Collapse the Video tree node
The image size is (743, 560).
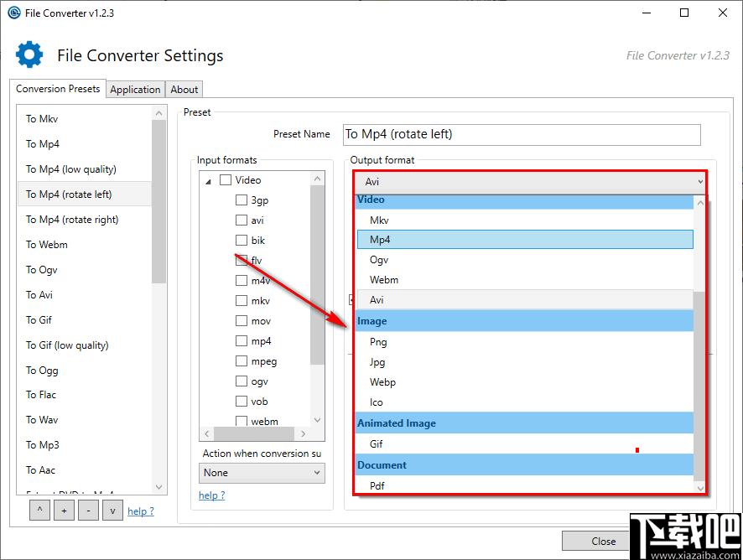click(208, 181)
